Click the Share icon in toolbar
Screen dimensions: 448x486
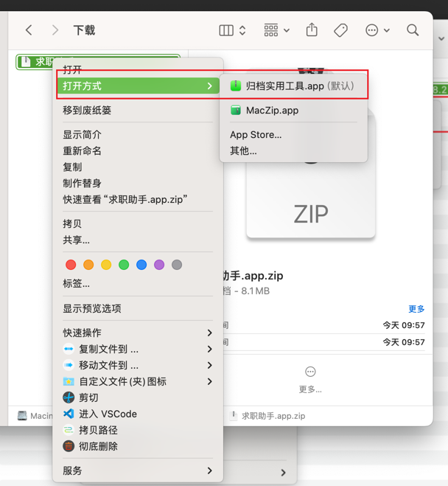click(312, 30)
